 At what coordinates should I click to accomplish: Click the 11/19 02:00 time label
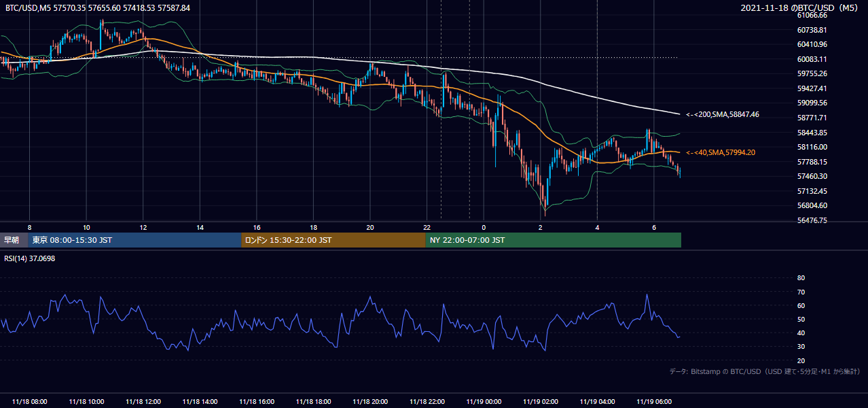(x=541, y=402)
